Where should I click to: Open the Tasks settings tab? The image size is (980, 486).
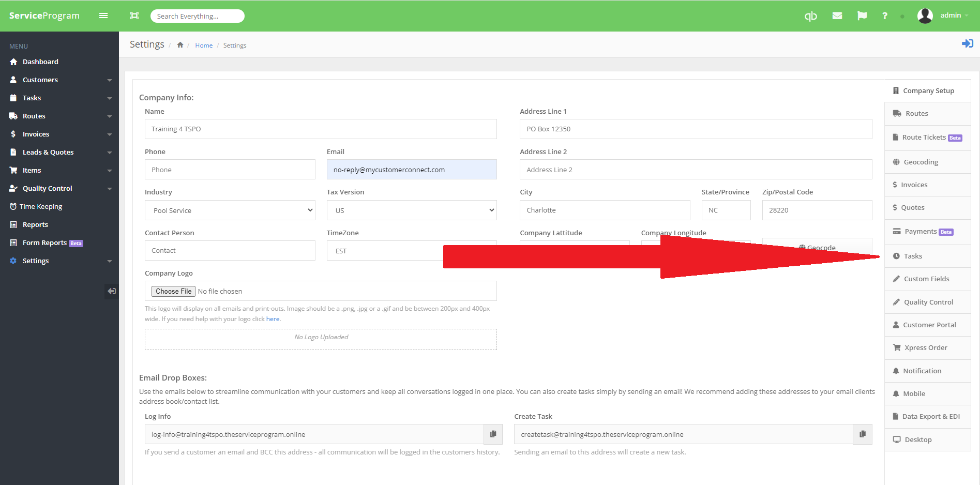(913, 256)
